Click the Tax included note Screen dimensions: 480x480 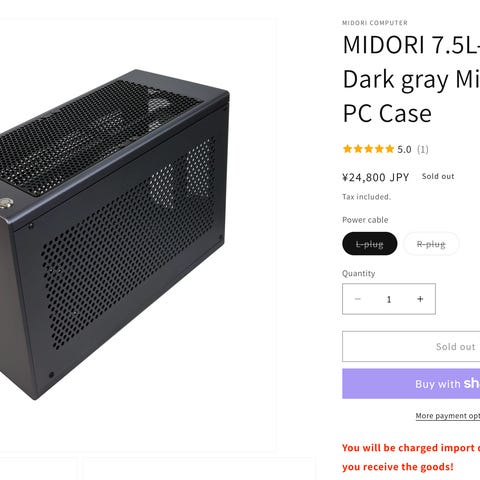(x=366, y=197)
